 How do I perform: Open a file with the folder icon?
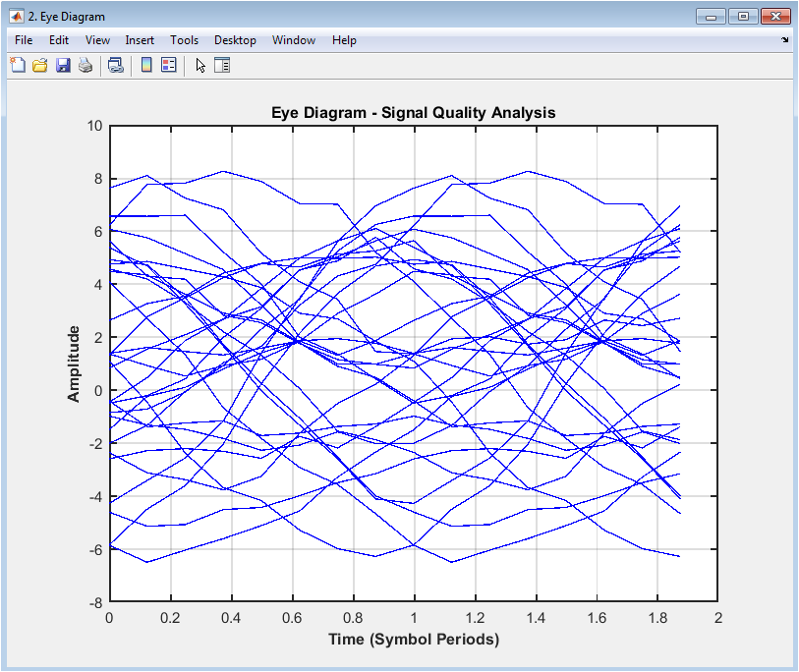coord(40,66)
